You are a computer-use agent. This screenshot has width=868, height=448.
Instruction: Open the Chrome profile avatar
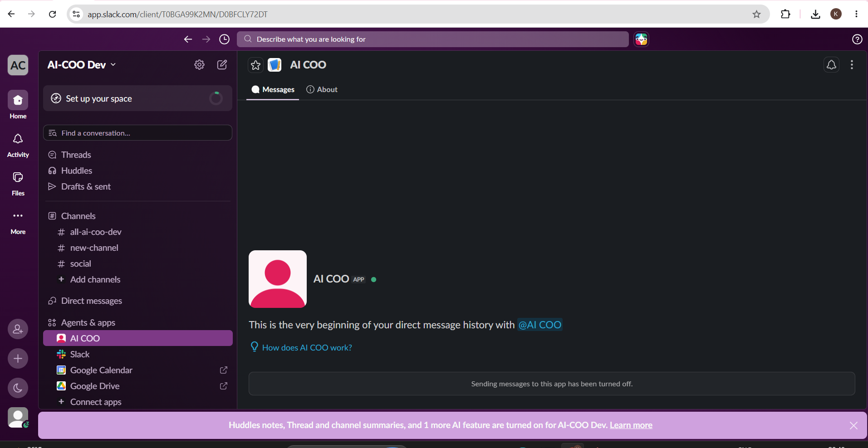pos(836,14)
